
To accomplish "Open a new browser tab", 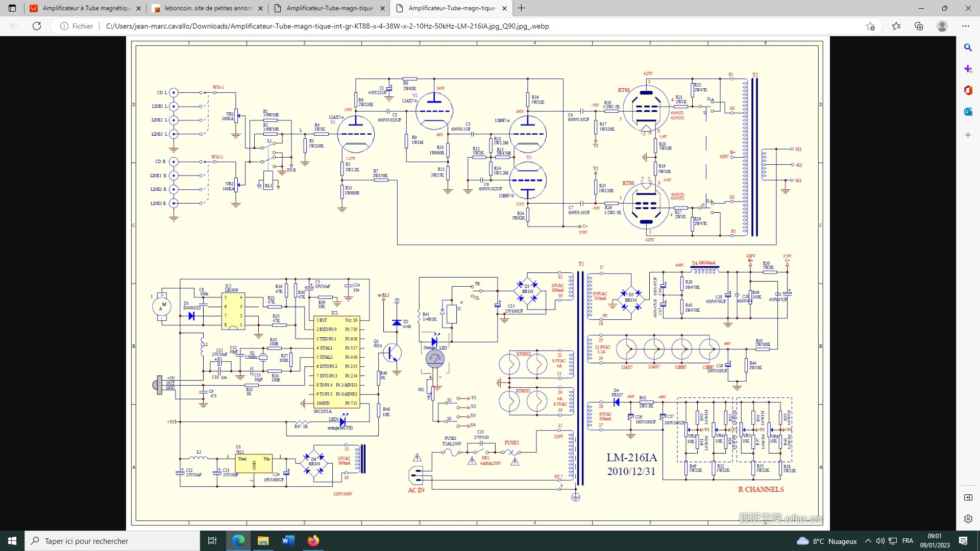I will [521, 8].
